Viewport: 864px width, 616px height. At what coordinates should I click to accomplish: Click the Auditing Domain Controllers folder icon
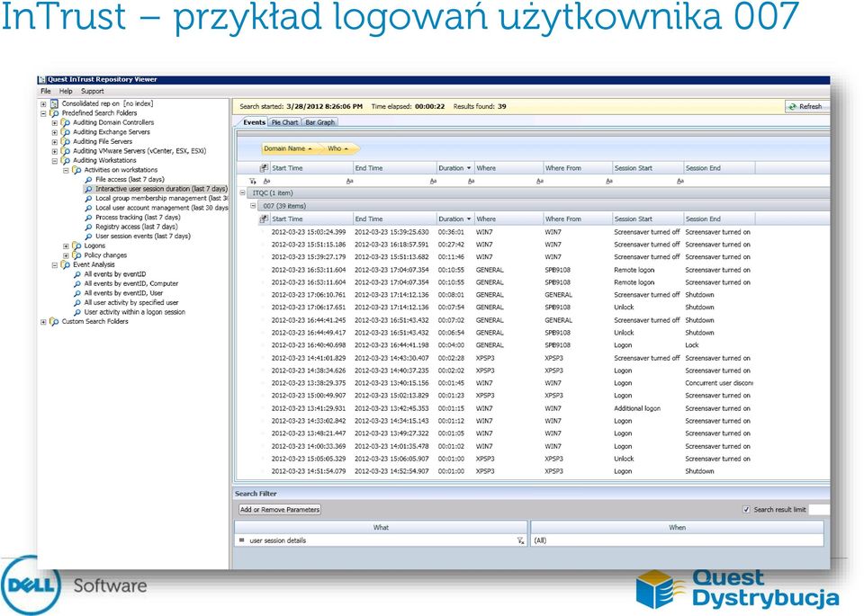pos(66,123)
